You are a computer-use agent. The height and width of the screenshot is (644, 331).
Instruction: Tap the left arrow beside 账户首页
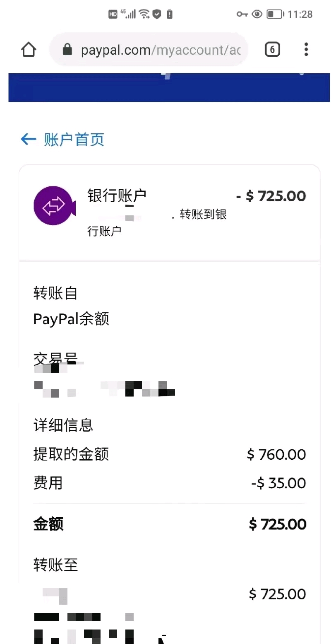[28, 139]
